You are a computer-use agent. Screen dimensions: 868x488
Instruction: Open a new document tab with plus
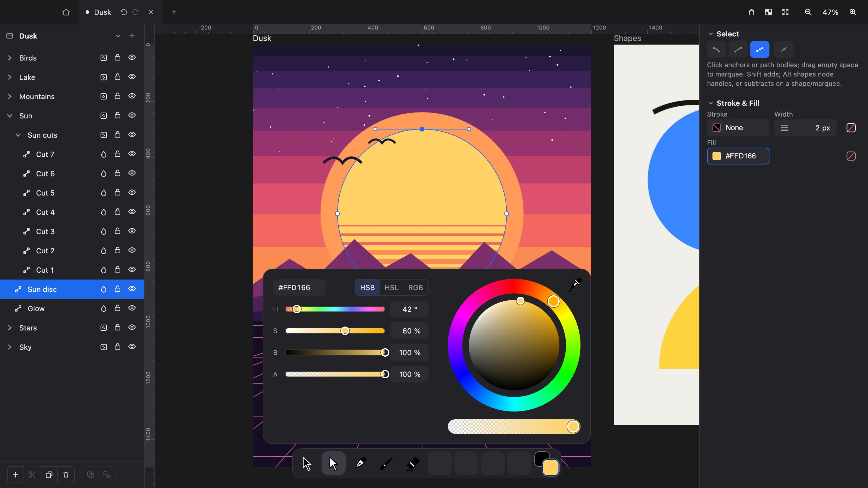(174, 12)
